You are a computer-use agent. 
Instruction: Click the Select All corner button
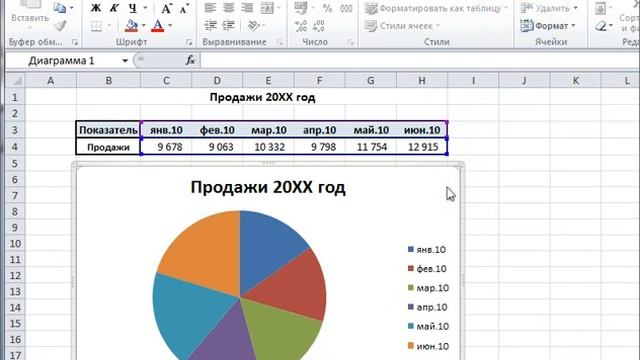click(16, 81)
